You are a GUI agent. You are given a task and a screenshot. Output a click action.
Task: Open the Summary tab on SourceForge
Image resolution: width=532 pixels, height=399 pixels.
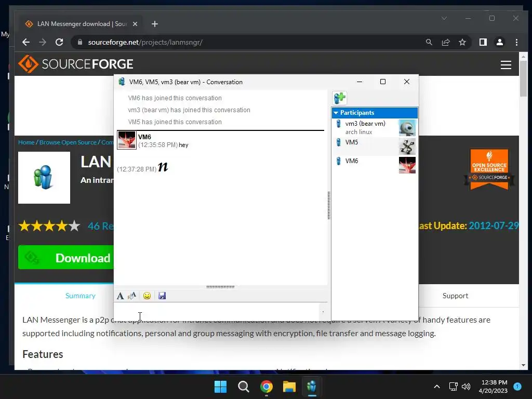click(x=81, y=296)
